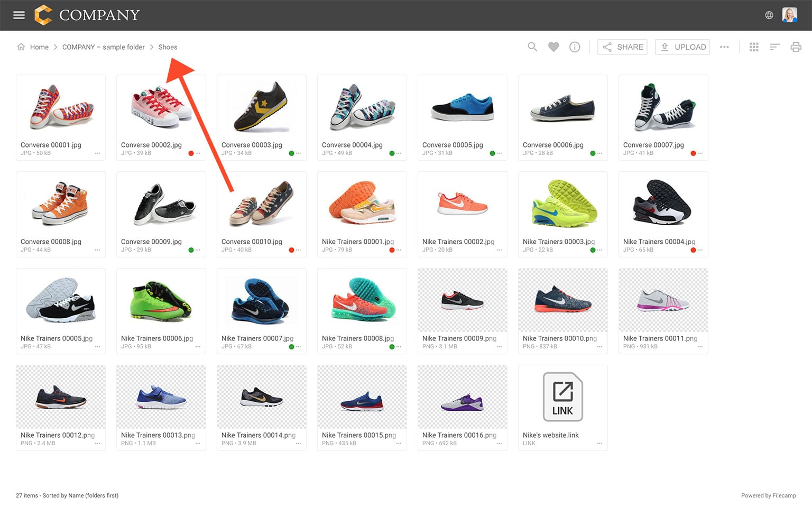Select file name Converse 00007.jpg
Viewport: 812px width, 507px height.
pos(653,145)
